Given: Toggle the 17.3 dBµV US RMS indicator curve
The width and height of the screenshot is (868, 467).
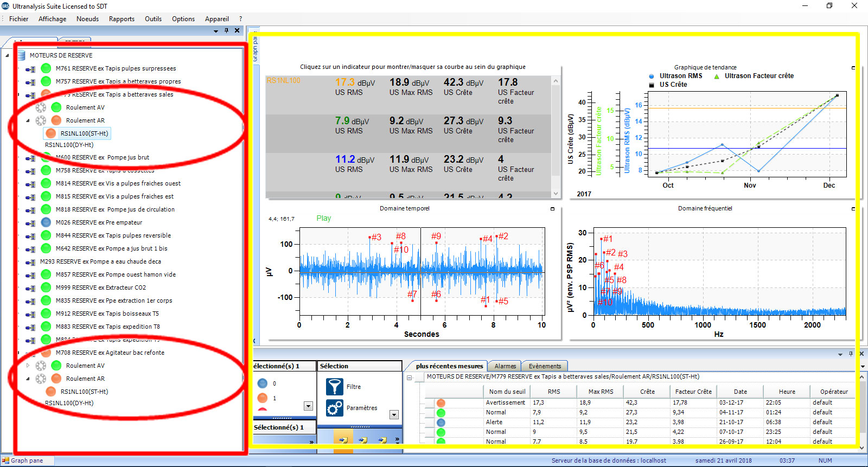Looking at the screenshot, I should [355, 87].
